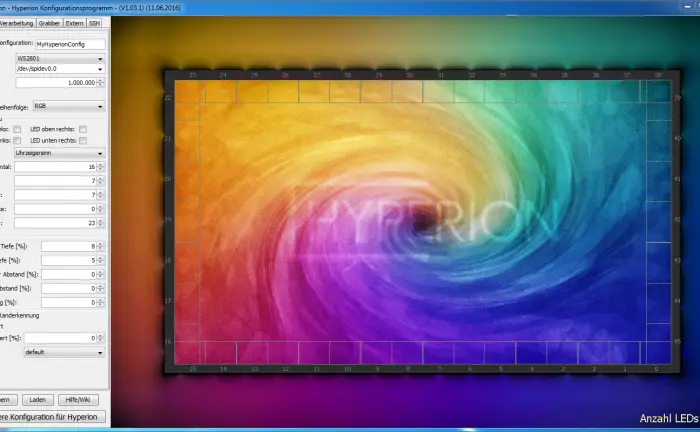
Task: Edit the MyHyperionConfig name field
Action: tap(70, 44)
